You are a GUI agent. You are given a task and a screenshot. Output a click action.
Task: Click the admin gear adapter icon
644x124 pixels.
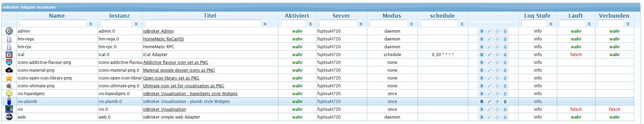(x=9, y=31)
